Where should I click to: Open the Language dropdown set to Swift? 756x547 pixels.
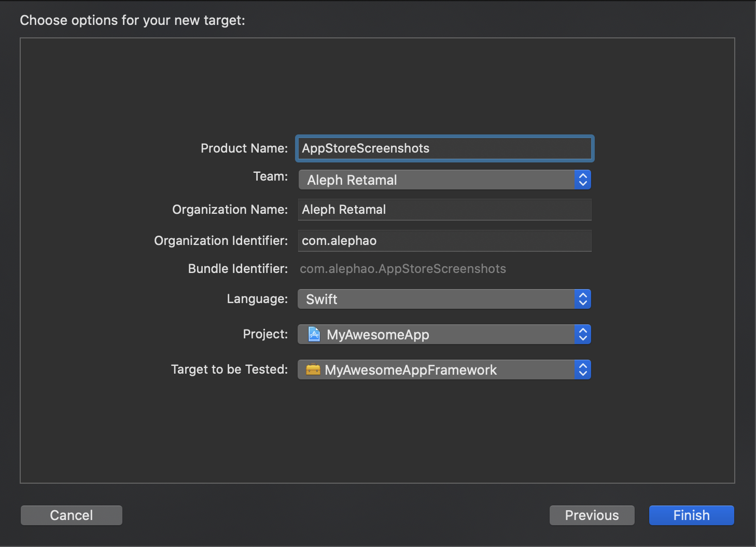(436, 299)
